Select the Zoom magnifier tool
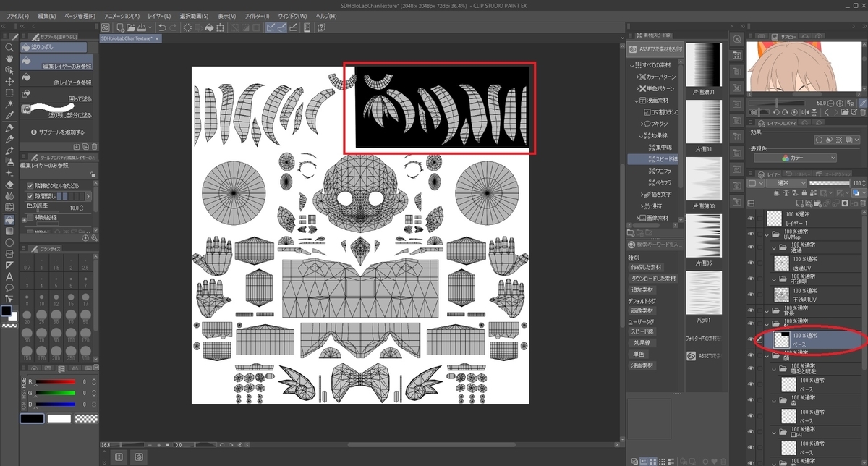 tap(9, 47)
